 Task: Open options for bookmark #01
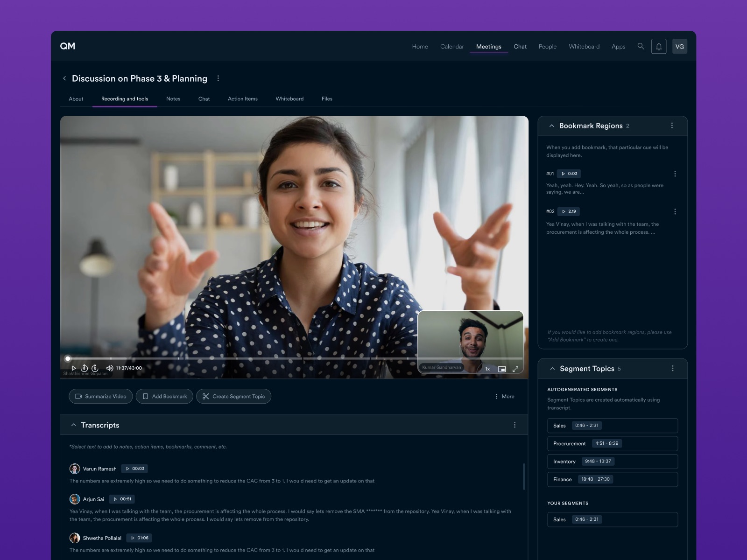pyautogui.click(x=675, y=174)
